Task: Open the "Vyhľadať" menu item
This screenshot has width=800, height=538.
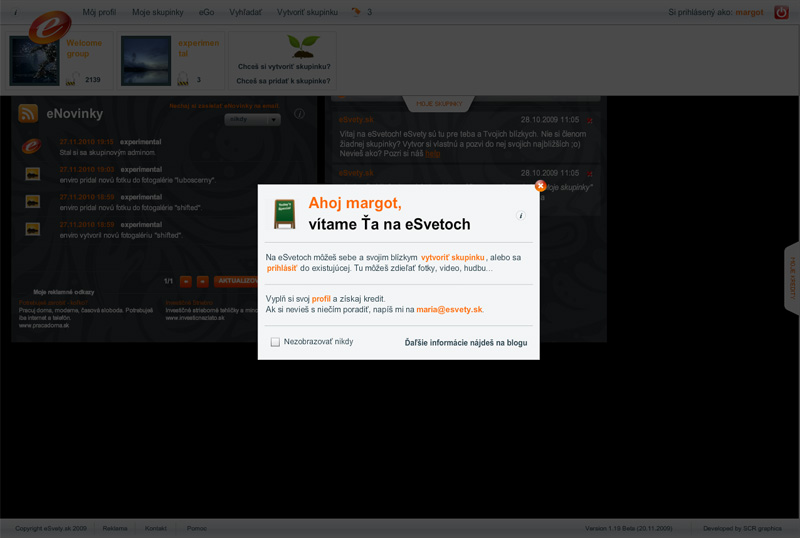Action: pos(245,12)
